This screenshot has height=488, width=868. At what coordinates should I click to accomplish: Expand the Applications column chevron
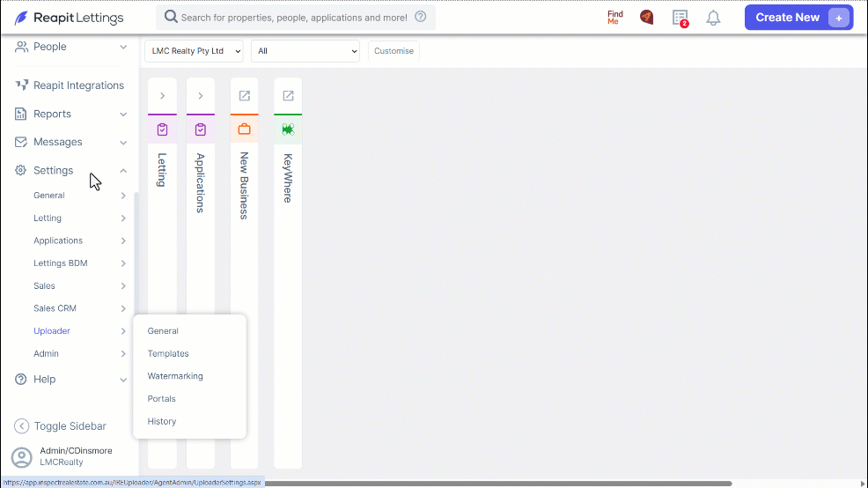coord(201,96)
